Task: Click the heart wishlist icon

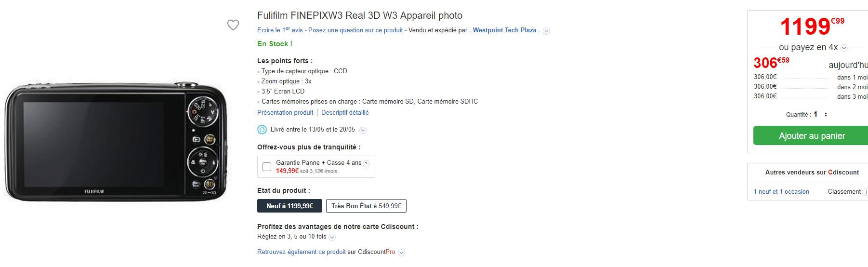Action: 233,25
